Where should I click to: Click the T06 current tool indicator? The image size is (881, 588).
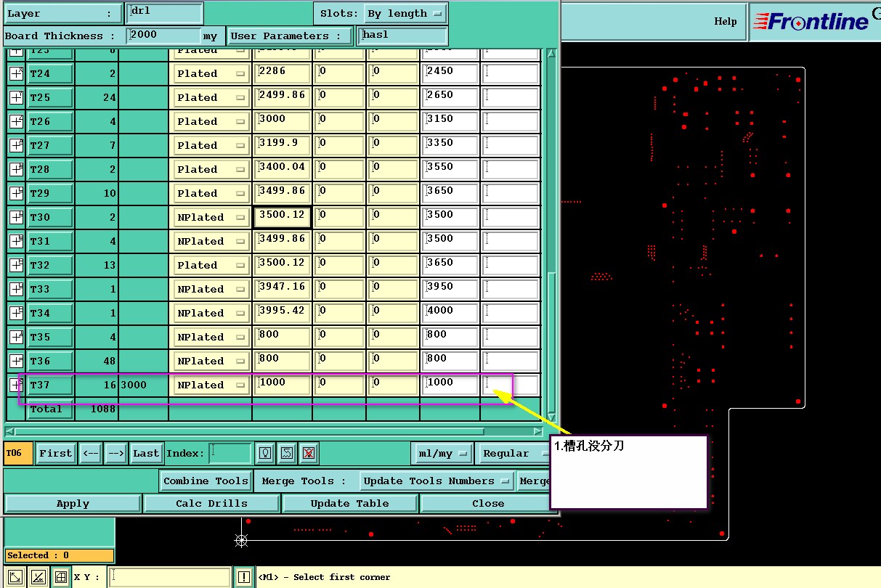(17, 454)
